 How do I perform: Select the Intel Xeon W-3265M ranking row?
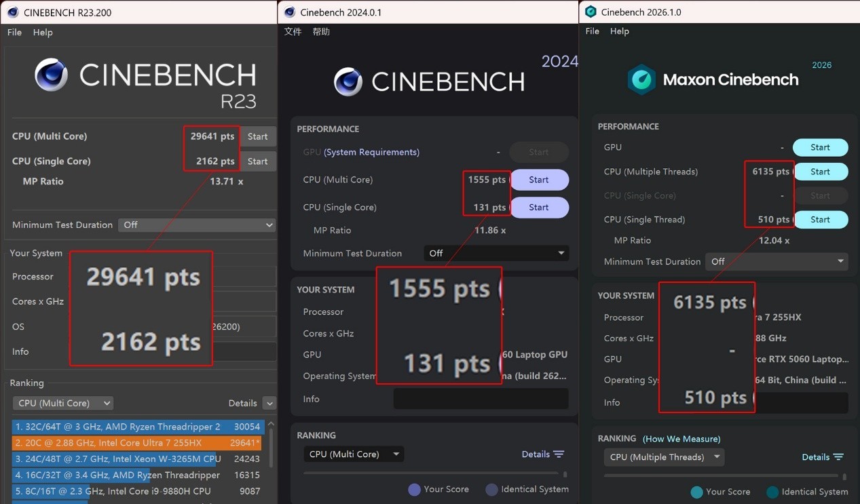coord(138,459)
